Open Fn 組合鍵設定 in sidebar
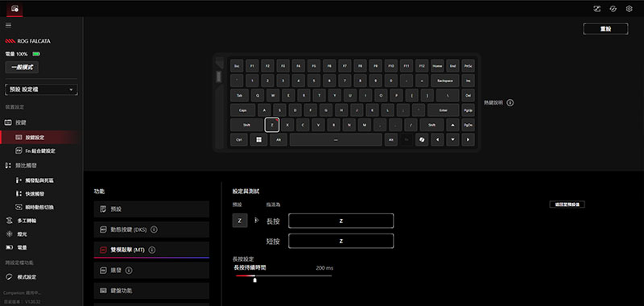The image size is (644, 306). [39, 151]
